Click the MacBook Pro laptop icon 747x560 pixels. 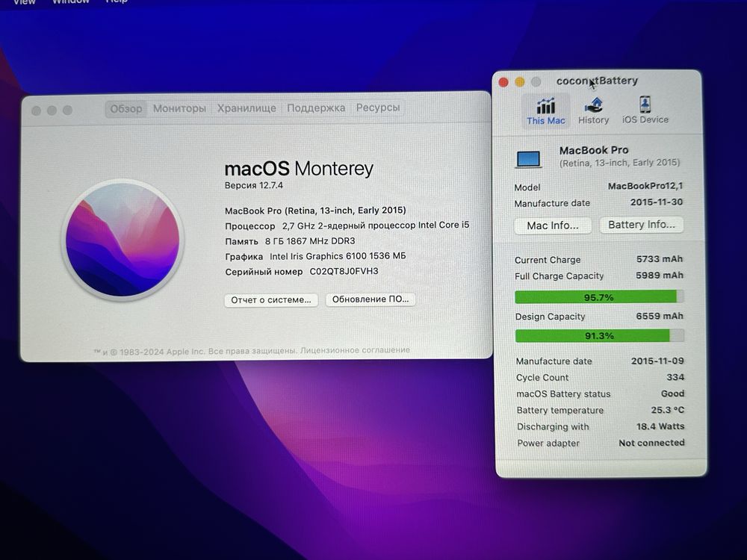[528, 159]
